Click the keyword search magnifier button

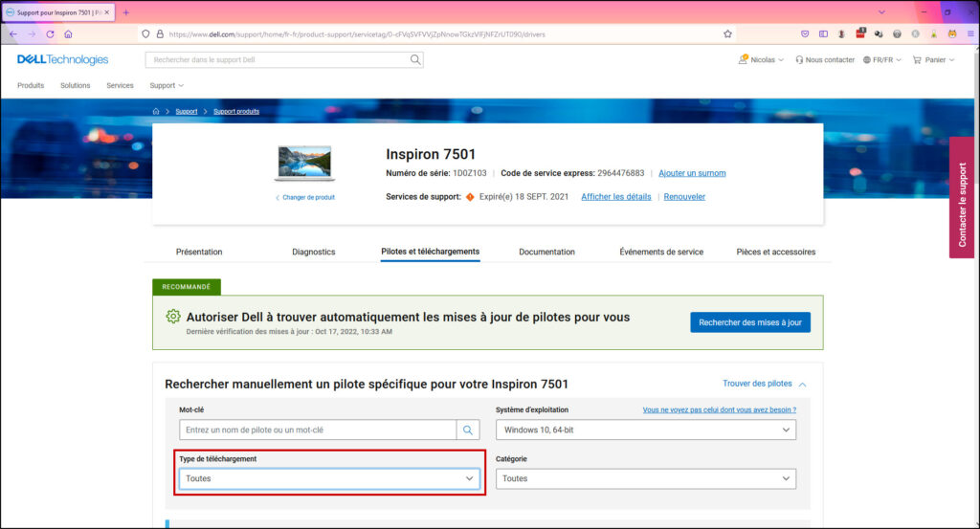click(x=467, y=430)
